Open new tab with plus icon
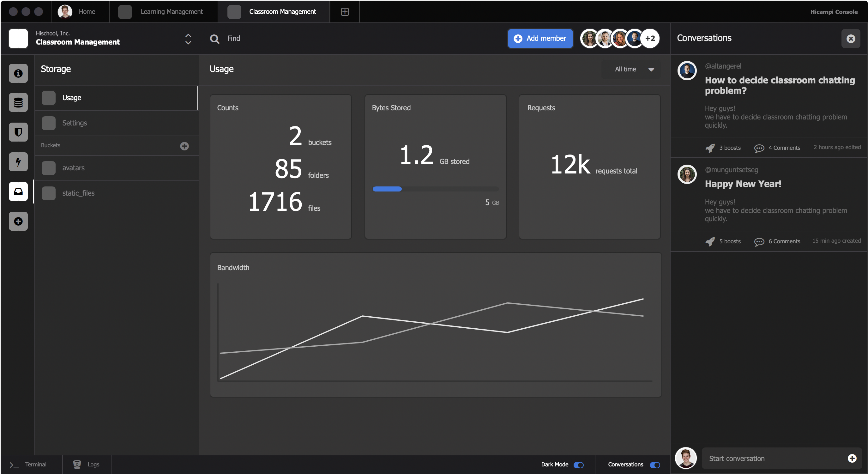 click(x=344, y=12)
